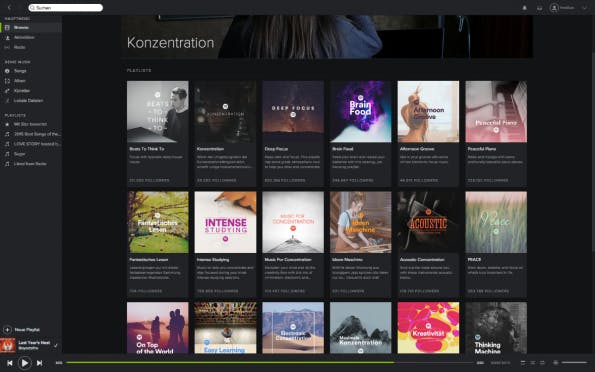Skip to the previous track

[x=10, y=363]
